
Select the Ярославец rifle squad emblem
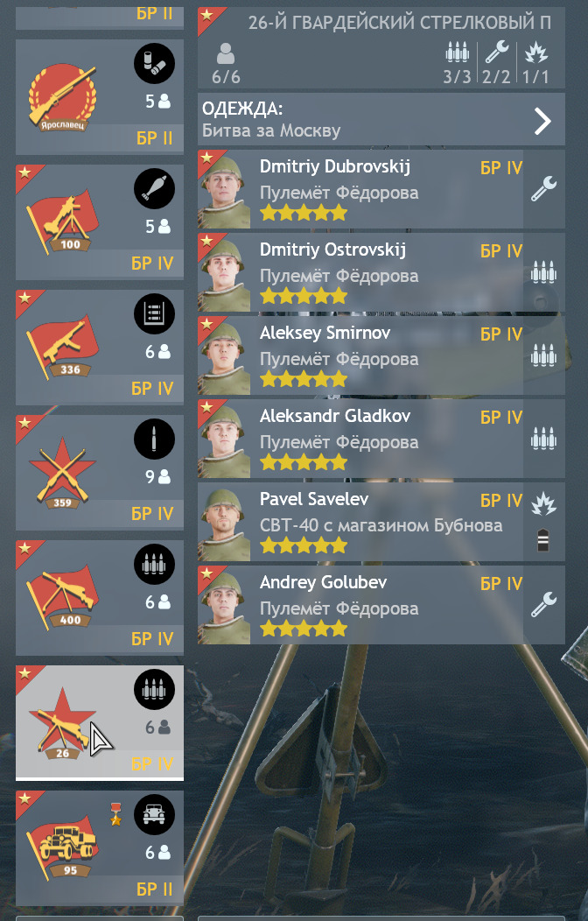point(62,98)
